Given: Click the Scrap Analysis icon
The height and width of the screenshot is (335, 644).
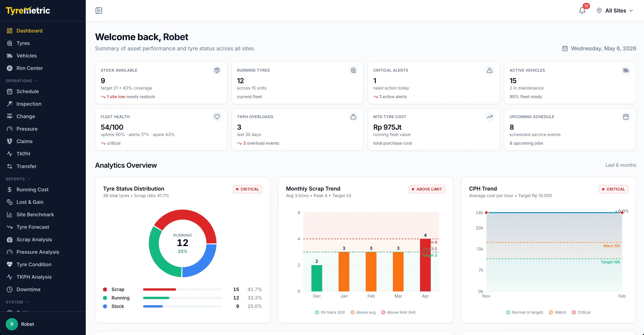Looking at the screenshot, I should (x=9, y=240).
